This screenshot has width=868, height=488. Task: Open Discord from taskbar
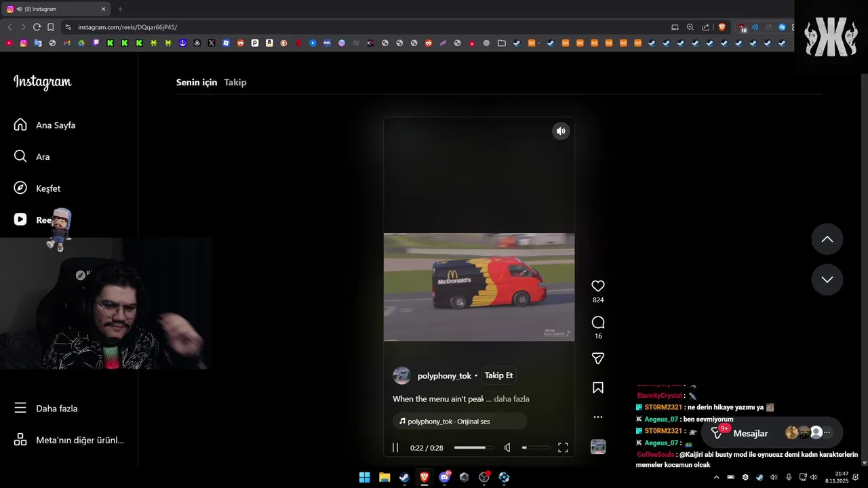coord(444,477)
